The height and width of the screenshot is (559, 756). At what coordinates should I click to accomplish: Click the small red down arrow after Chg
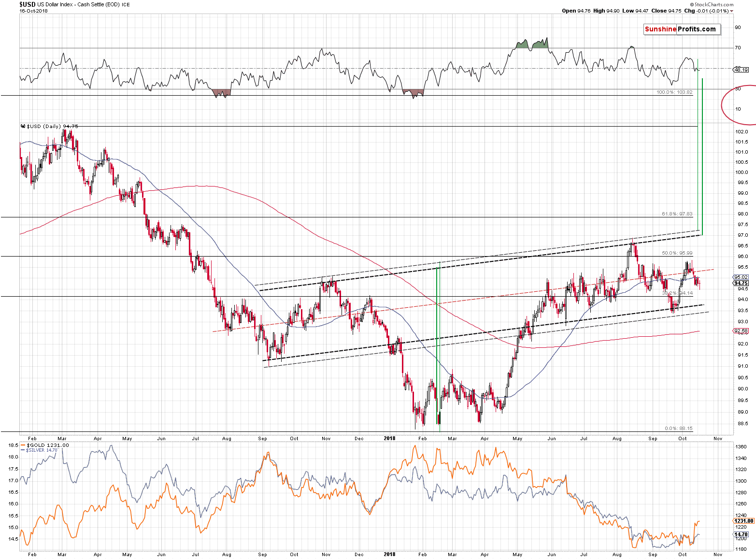pyautogui.click(x=731, y=11)
